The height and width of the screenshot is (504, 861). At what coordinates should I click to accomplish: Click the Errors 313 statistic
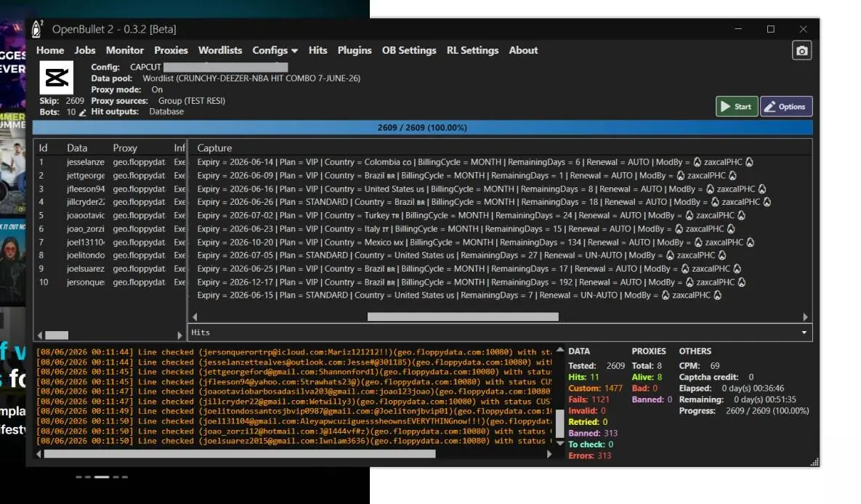point(589,455)
